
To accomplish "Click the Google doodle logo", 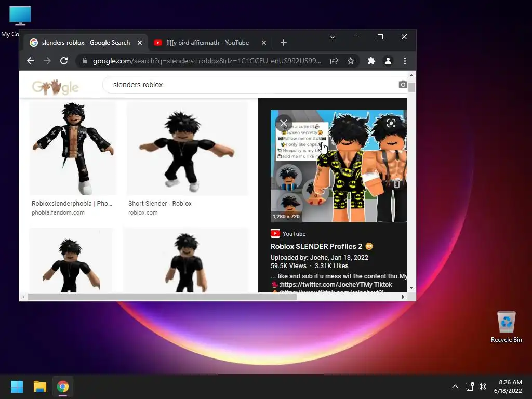I will tap(55, 87).
